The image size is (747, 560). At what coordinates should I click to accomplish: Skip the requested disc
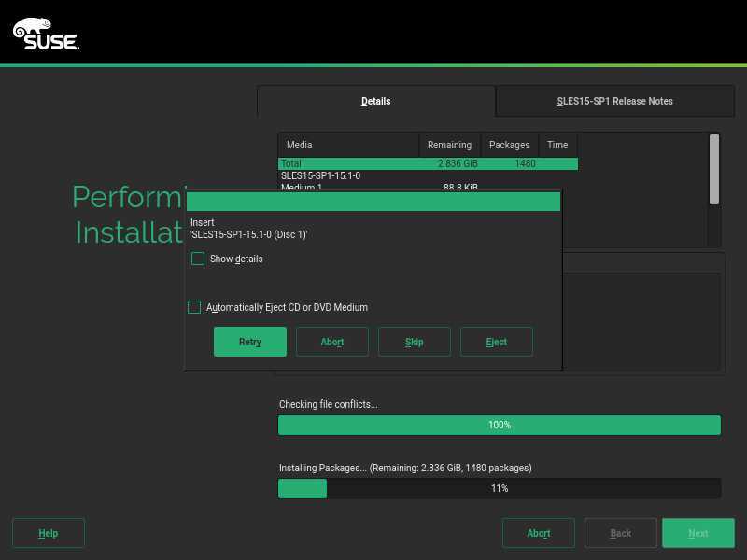pos(414,342)
